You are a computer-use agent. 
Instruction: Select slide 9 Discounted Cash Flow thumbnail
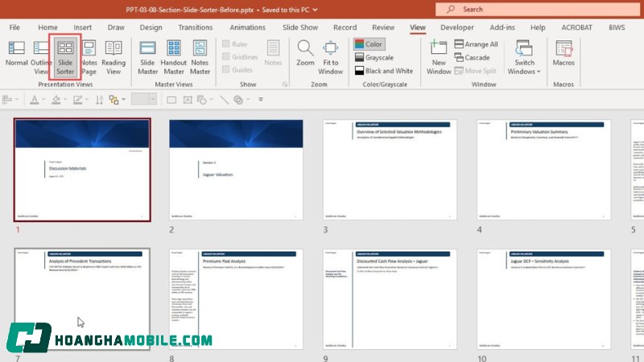[x=390, y=299]
